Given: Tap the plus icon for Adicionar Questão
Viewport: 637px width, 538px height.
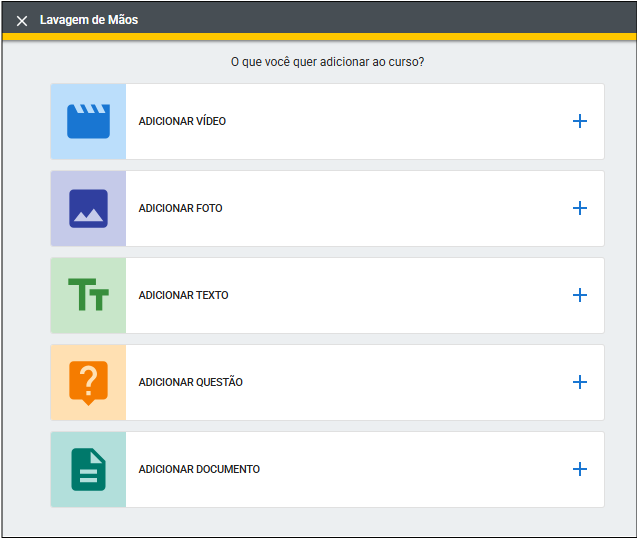Looking at the screenshot, I should 579,382.
